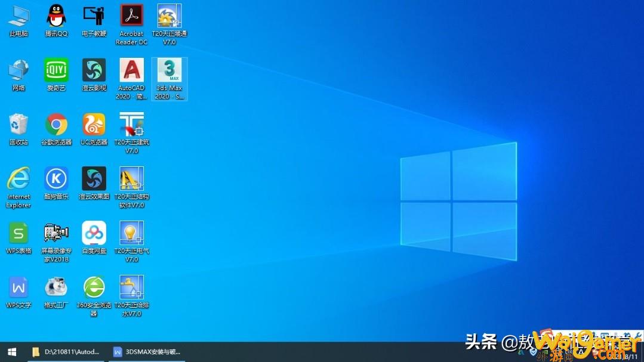Click the 网络 (Network) desktop icon

tap(19, 75)
